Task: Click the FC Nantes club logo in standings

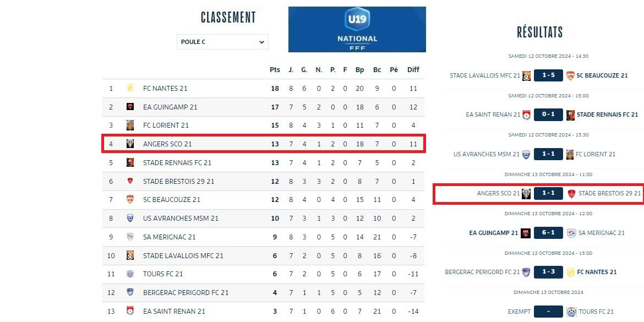Action: [130, 88]
